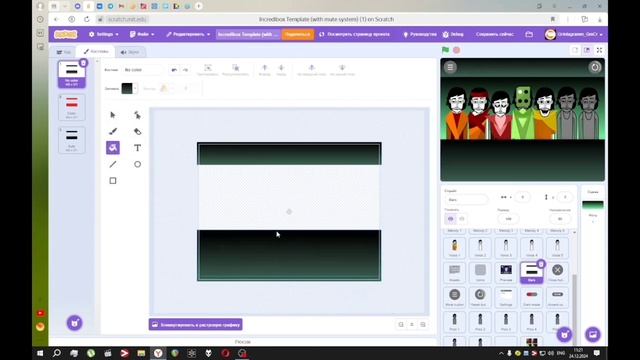
Task: Select the stage backdrop thumbnail
Action: pyautogui.click(x=593, y=204)
